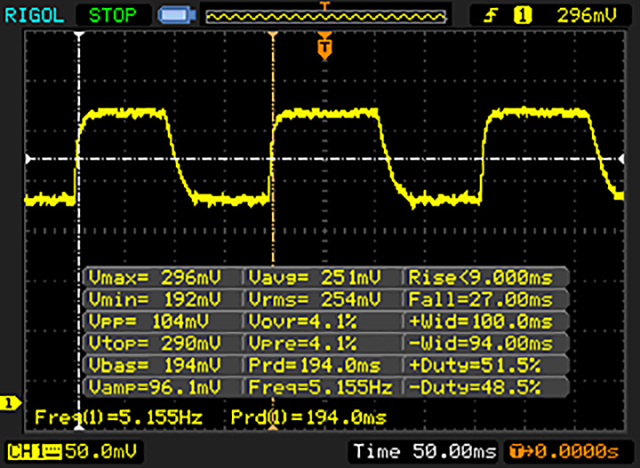640x468 pixels.
Task: Click the +Duty=51.5% measurement
Action: tap(475, 365)
